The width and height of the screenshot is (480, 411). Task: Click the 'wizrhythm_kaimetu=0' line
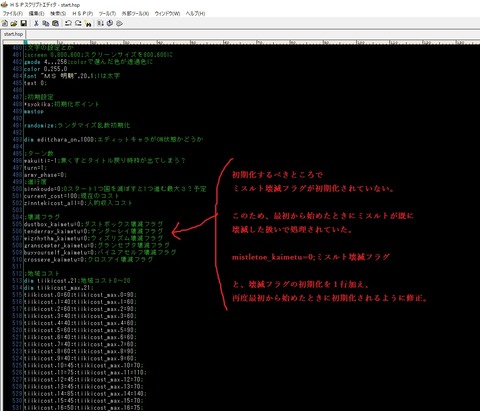coord(94,238)
